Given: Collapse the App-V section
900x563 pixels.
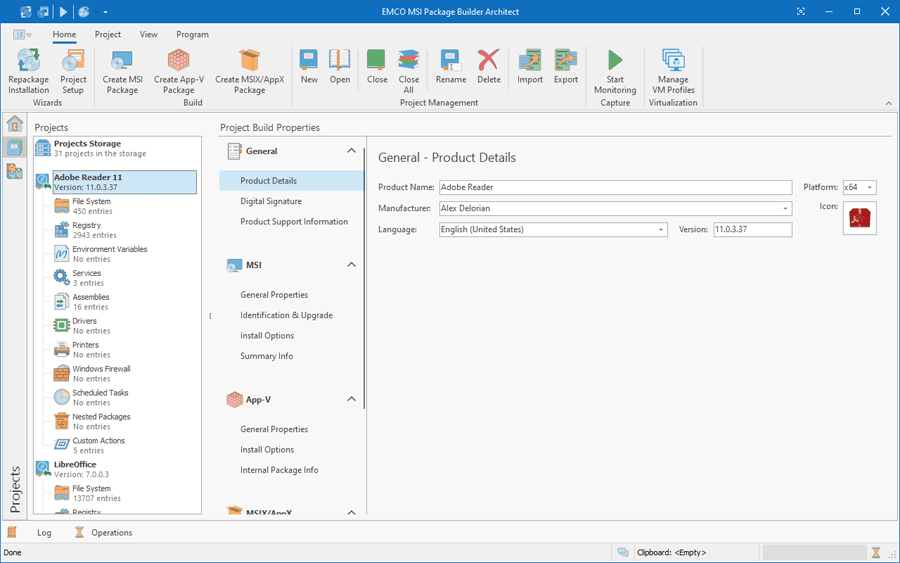Looking at the screenshot, I should pyautogui.click(x=351, y=399).
